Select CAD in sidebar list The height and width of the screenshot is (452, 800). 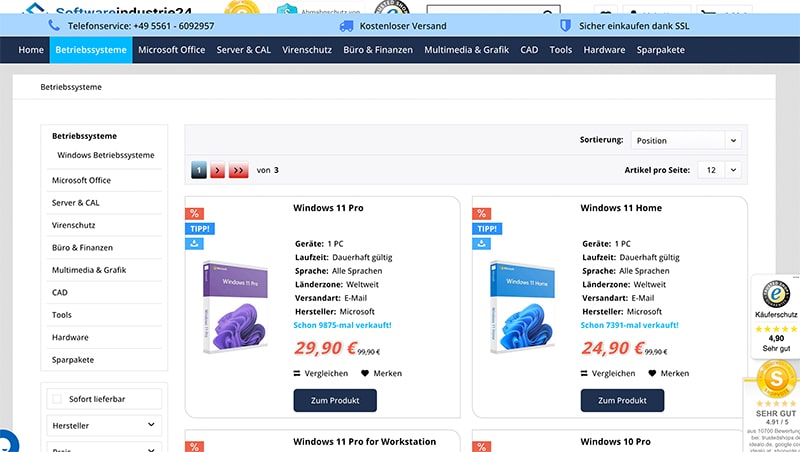[60, 292]
